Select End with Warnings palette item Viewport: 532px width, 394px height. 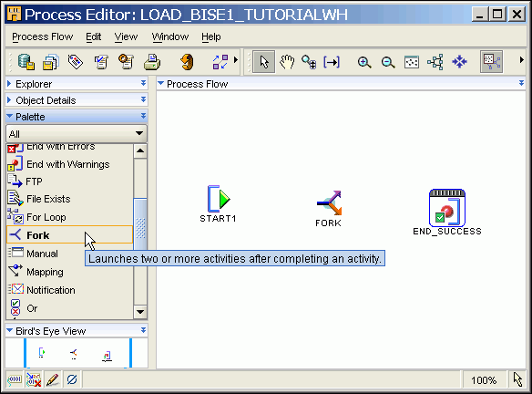69,164
